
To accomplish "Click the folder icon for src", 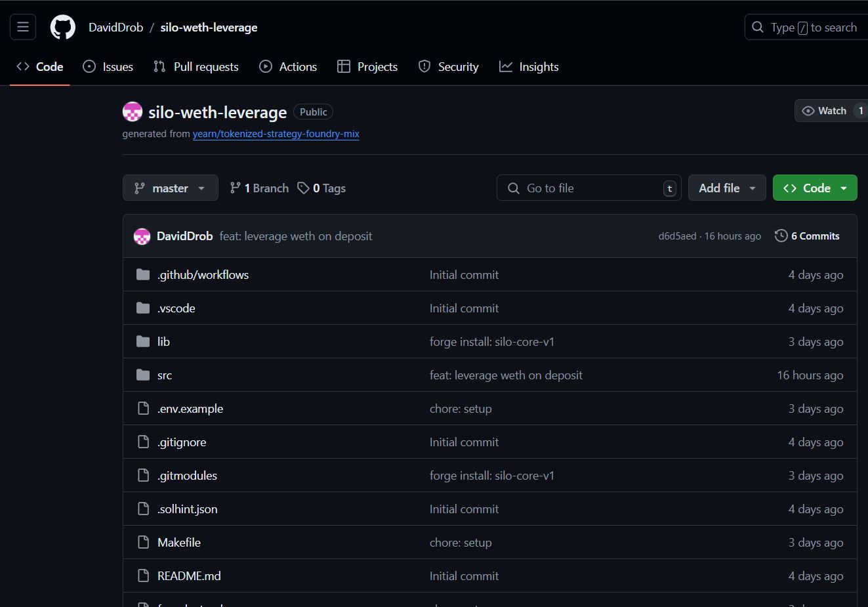I will pos(143,375).
